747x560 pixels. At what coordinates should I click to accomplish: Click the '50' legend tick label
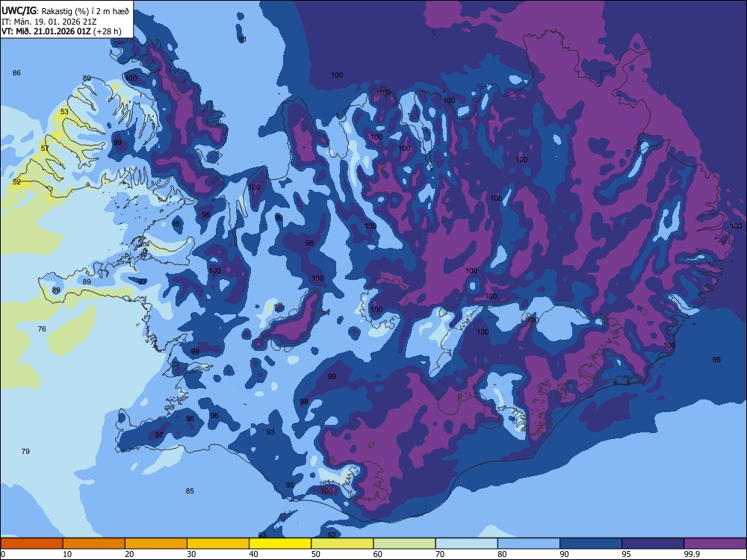click(x=316, y=554)
